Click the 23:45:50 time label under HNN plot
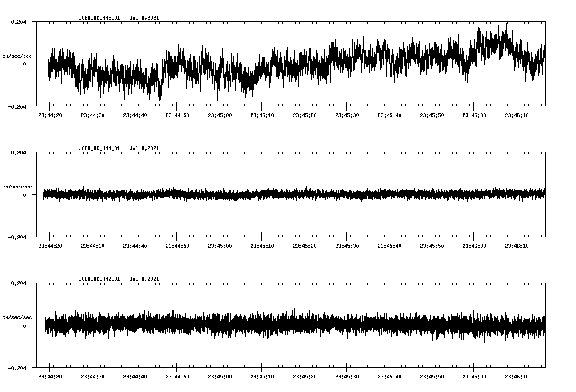This screenshot has width=576, height=392. (x=432, y=246)
